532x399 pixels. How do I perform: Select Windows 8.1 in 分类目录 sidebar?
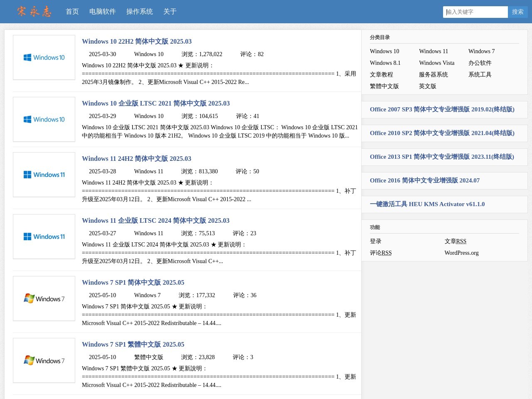point(385,63)
